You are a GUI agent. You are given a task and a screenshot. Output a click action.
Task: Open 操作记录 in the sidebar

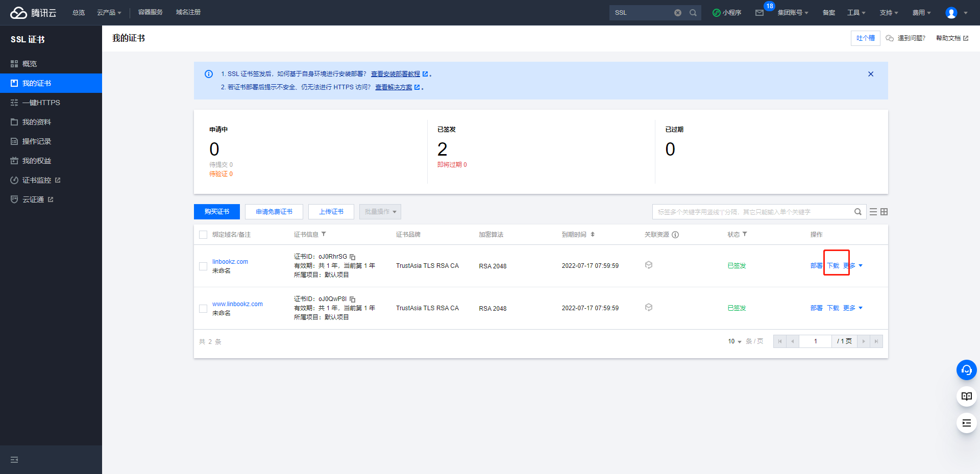click(x=51, y=141)
